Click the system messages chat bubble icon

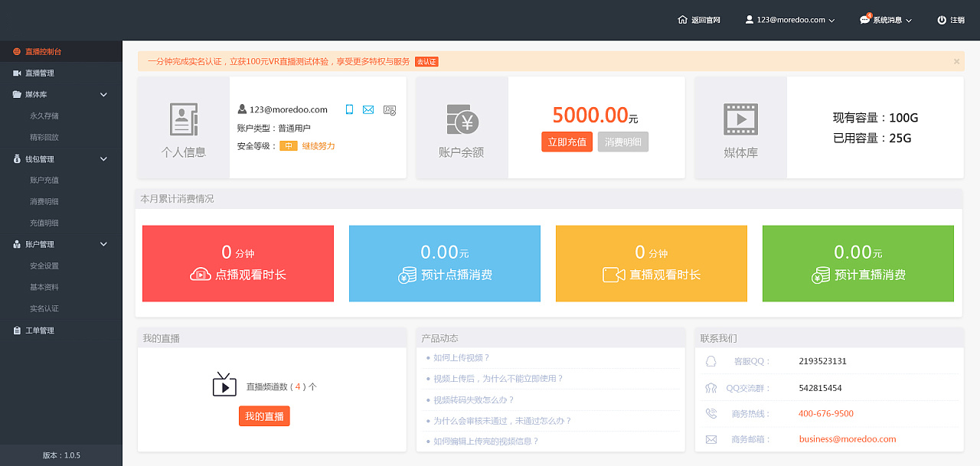(x=865, y=20)
